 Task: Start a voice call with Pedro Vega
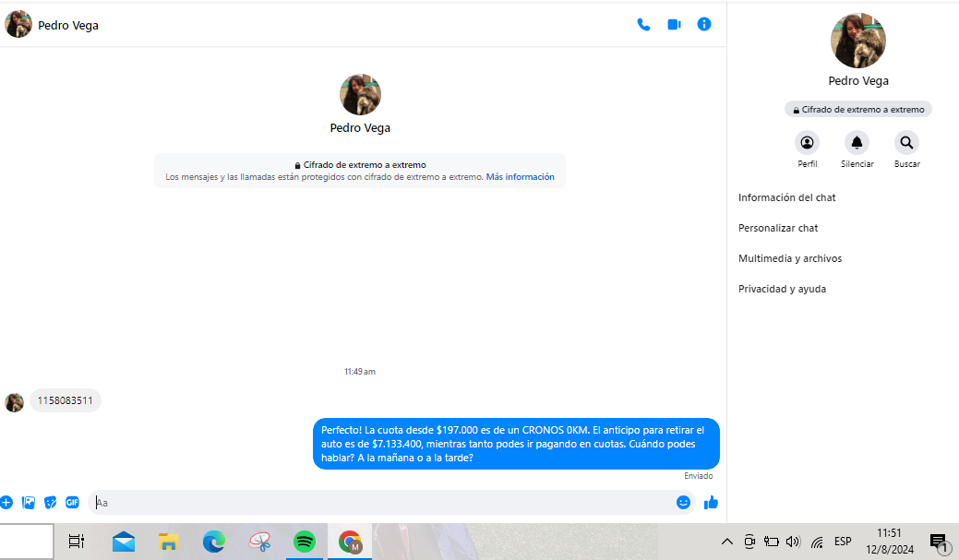point(643,25)
